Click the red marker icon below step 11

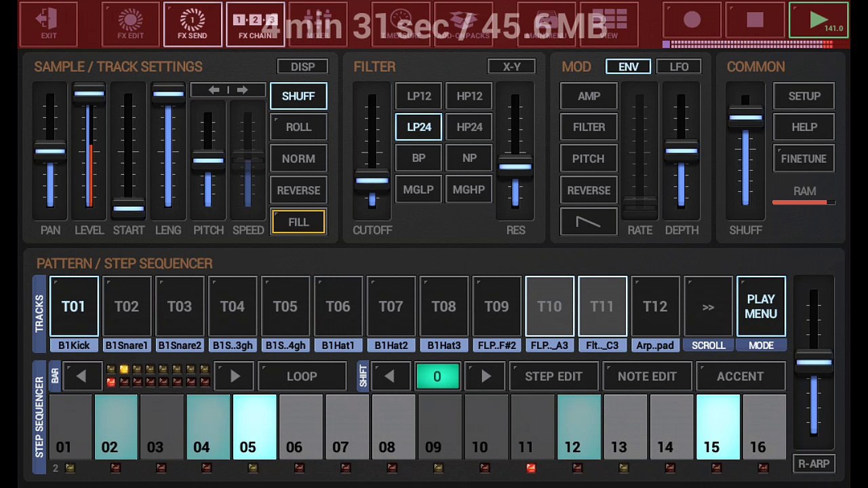coord(530,468)
